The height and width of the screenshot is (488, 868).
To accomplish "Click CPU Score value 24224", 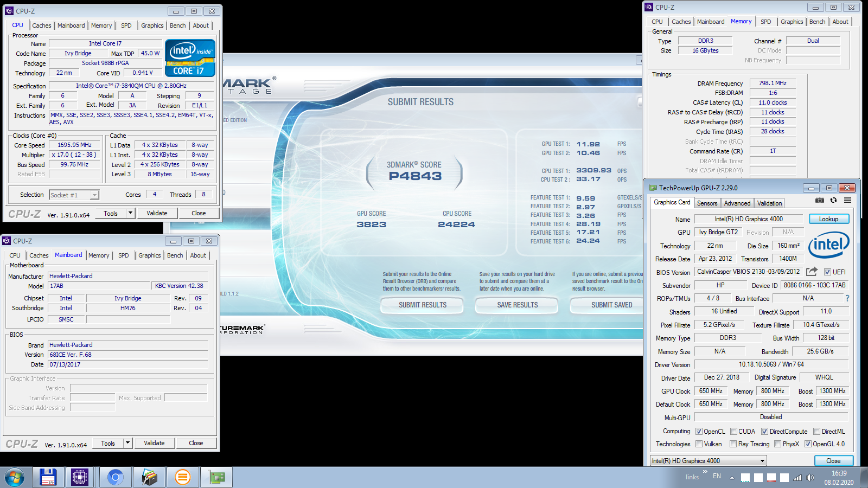I will point(456,224).
